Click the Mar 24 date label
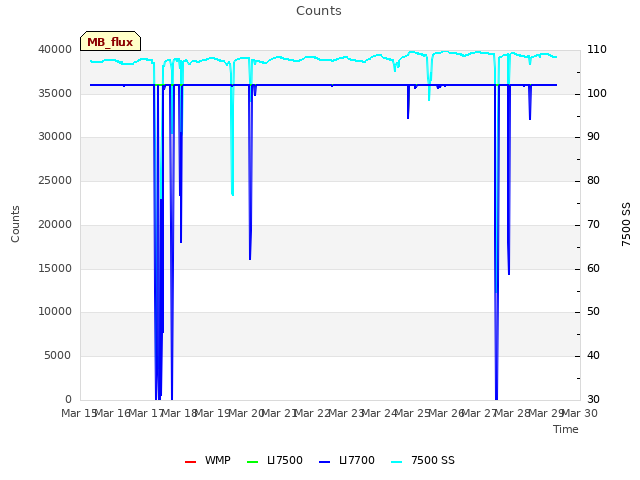The height and width of the screenshot is (480, 640). coord(380,414)
